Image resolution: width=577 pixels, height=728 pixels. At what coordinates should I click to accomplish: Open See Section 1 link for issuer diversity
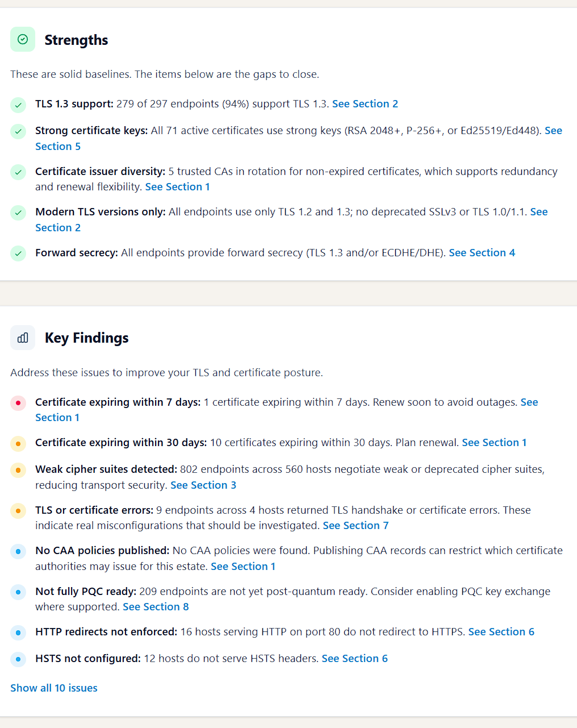click(178, 186)
